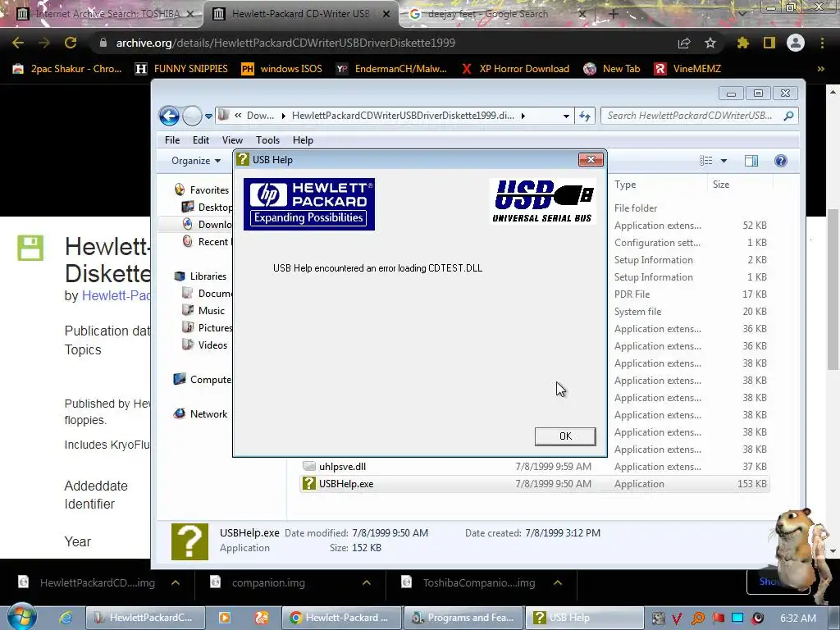Open the View menu in Explorer

(x=232, y=139)
